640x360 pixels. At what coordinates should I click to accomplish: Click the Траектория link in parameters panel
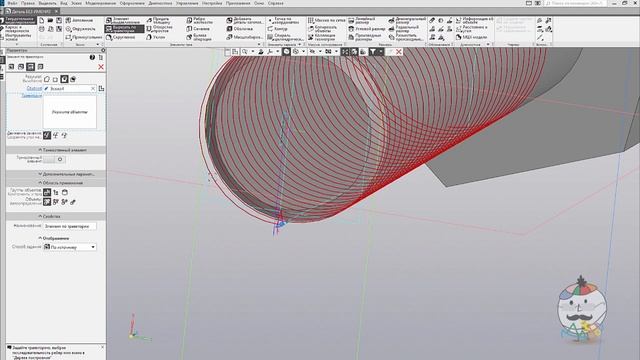[x=31, y=96]
